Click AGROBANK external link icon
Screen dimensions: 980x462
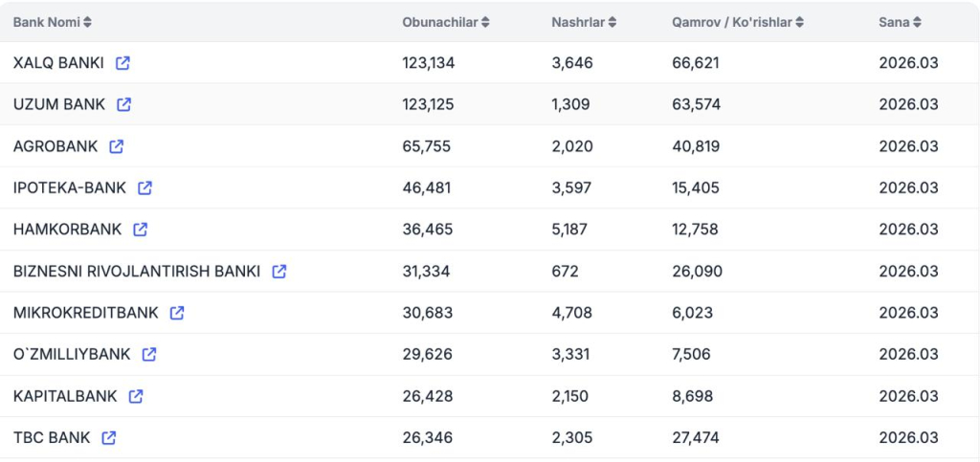coord(117,146)
